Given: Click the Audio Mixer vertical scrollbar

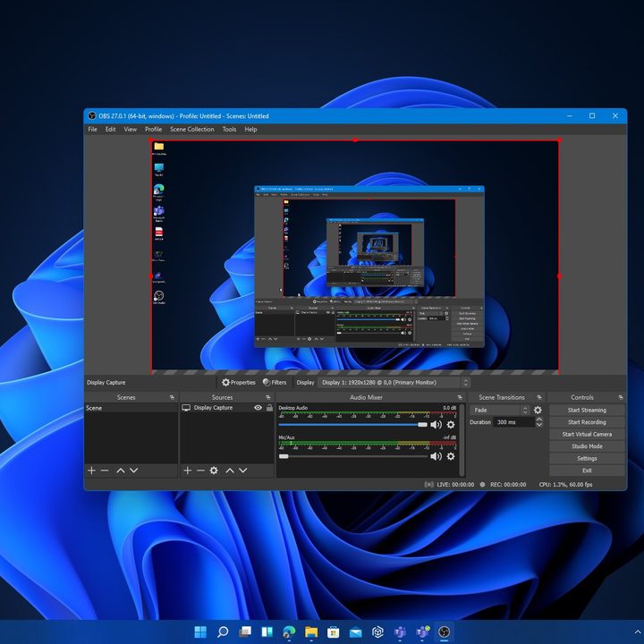Looking at the screenshot, I should pyautogui.click(x=462, y=439).
